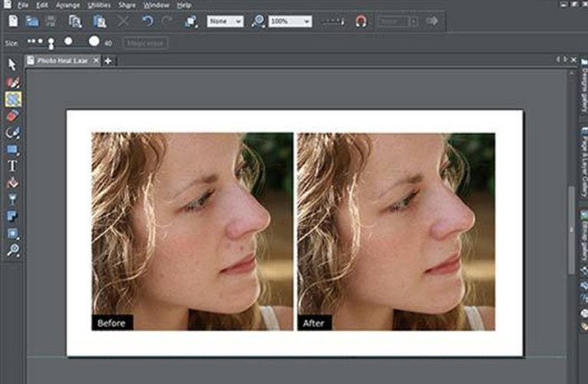
Task: Click the New document icon
Action: (x=13, y=22)
